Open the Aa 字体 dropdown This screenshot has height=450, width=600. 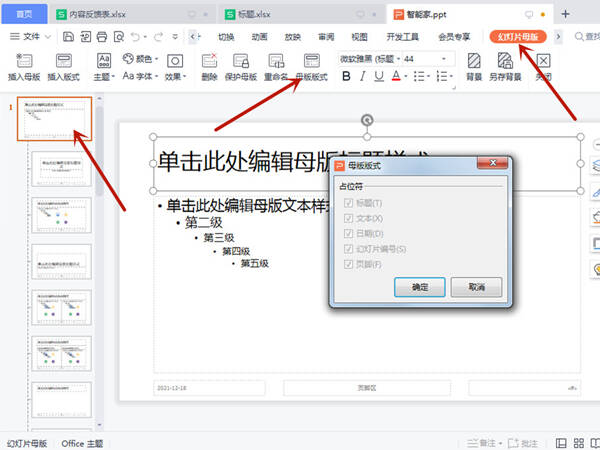pos(140,76)
